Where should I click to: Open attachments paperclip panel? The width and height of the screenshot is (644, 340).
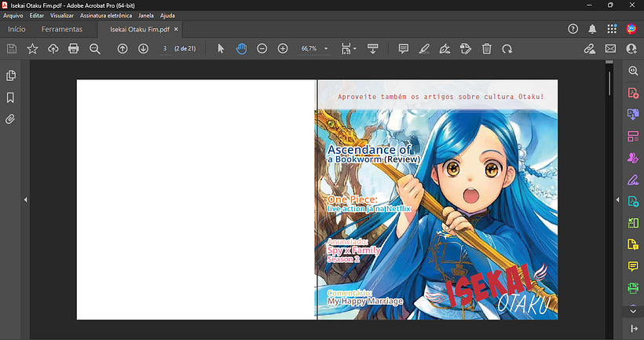[10, 119]
